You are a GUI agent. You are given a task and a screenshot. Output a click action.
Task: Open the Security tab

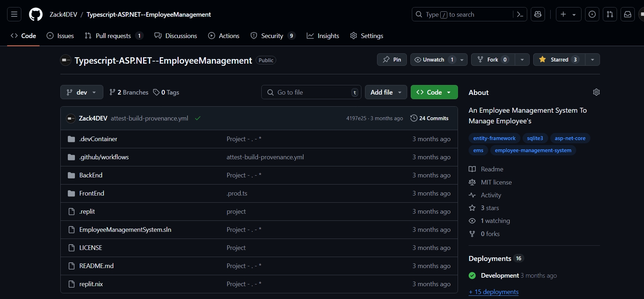coord(273,36)
